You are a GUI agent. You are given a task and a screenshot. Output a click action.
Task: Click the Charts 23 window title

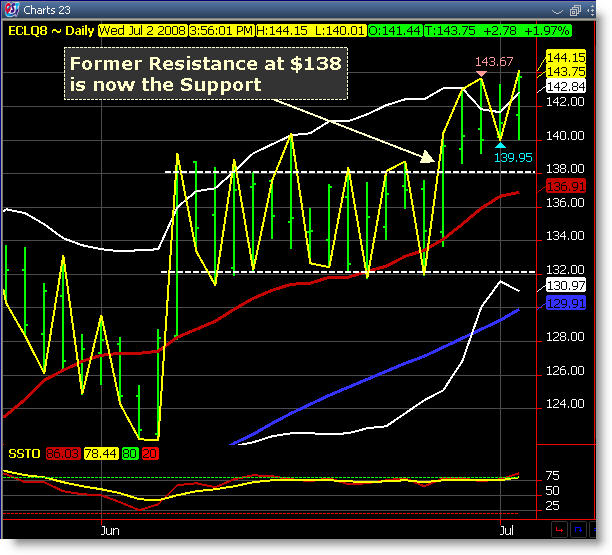(47, 10)
